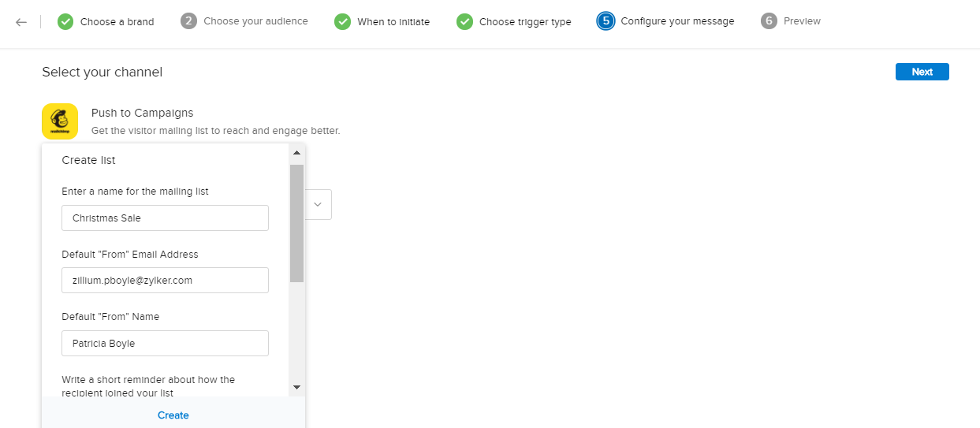Open the dropdown chevron behind the Create list panel
This screenshot has height=428, width=980.
tap(318, 204)
